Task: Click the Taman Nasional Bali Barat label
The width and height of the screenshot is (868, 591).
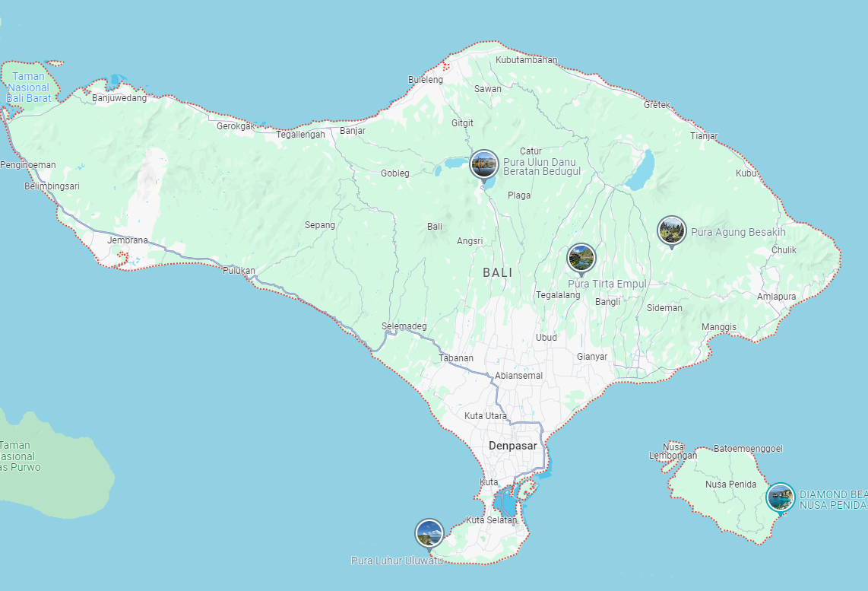Action: pos(29,87)
